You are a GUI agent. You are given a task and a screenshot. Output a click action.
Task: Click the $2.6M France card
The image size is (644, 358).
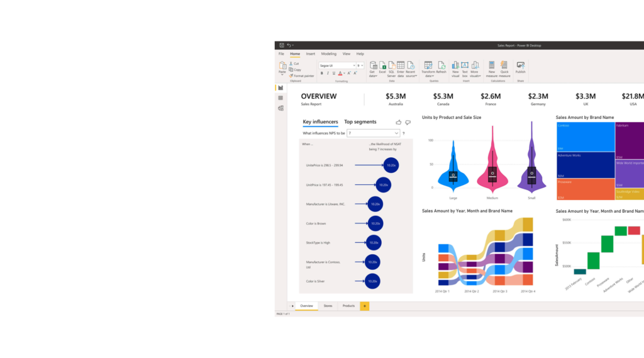click(491, 99)
